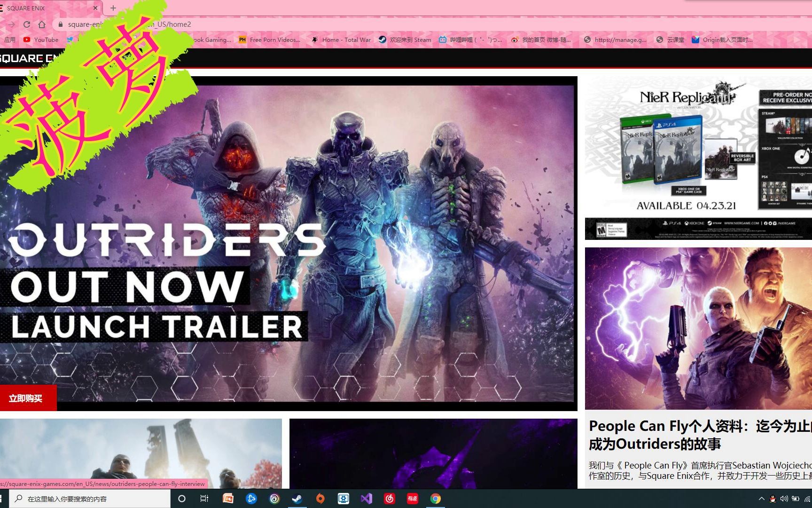The image size is (812, 508).
Task: Close the SQUARE ENIX tab
Action: [x=95, y=8]
